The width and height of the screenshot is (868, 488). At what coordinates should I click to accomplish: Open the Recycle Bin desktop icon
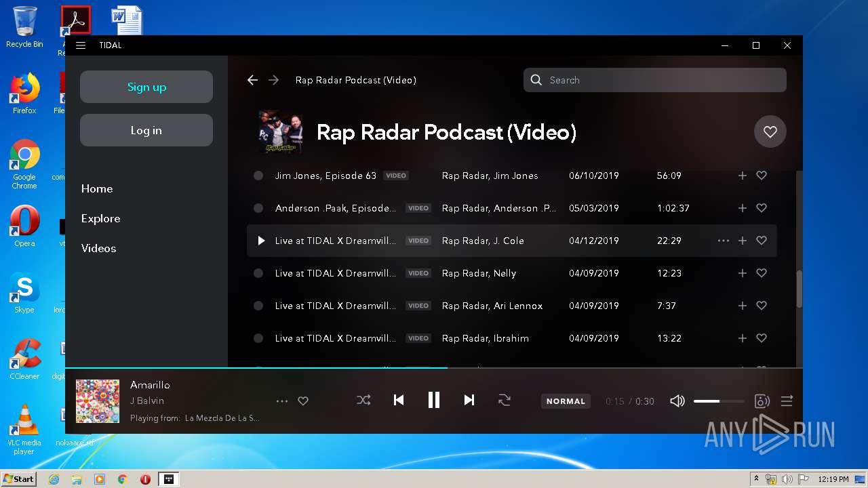coord(24,28)
